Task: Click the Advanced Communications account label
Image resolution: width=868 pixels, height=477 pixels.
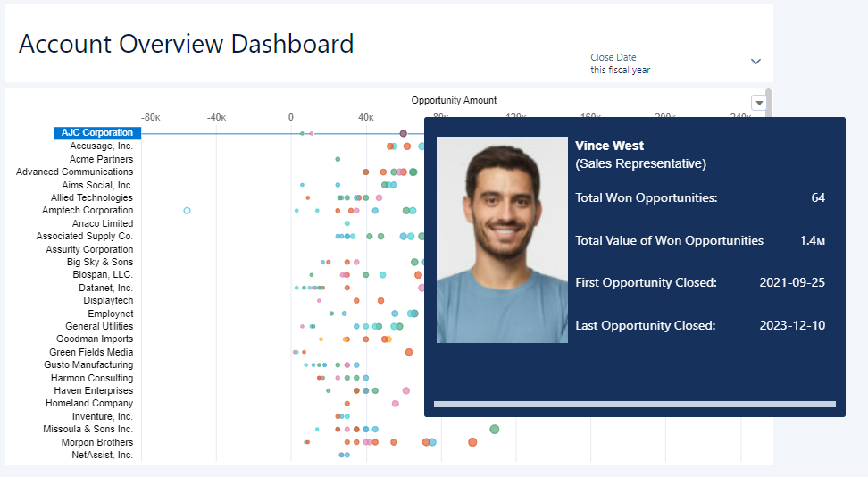Action: click(74, 172)
